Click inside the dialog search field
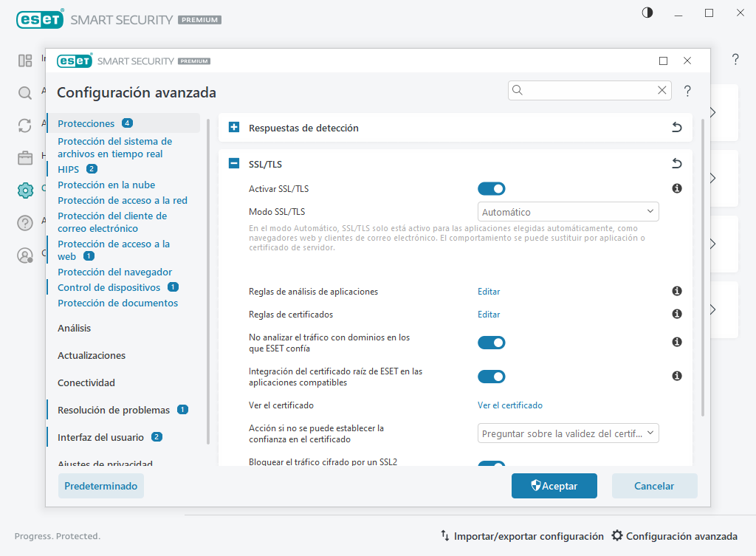The height and width of the screenshot is (556, 756). coord(583,89)
